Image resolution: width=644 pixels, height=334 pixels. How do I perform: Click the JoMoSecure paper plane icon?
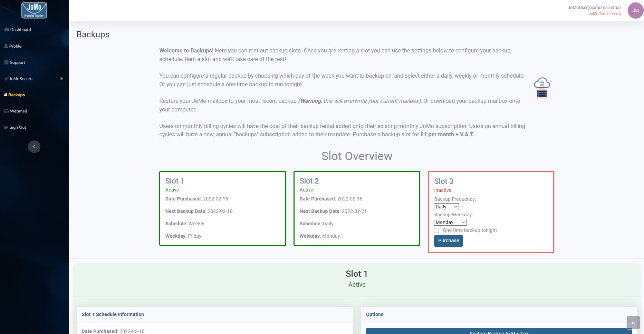point(6,79)
